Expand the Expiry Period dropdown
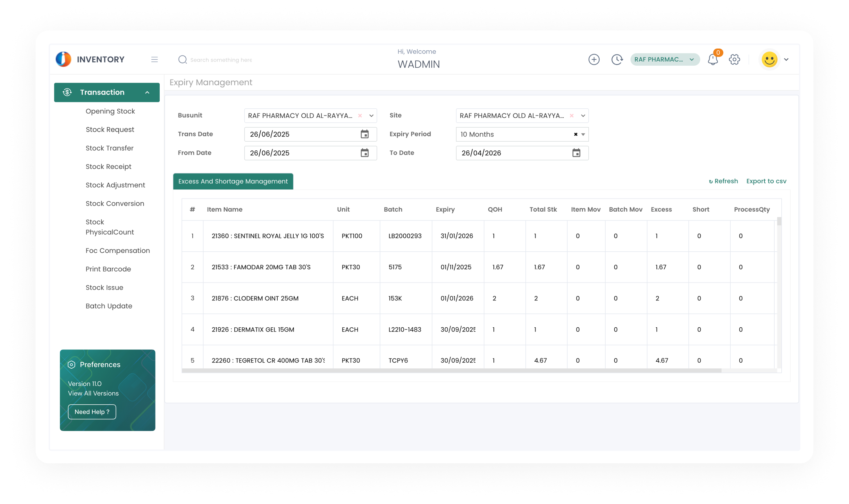The image size is (849, 504). click(x=583, y=134)
